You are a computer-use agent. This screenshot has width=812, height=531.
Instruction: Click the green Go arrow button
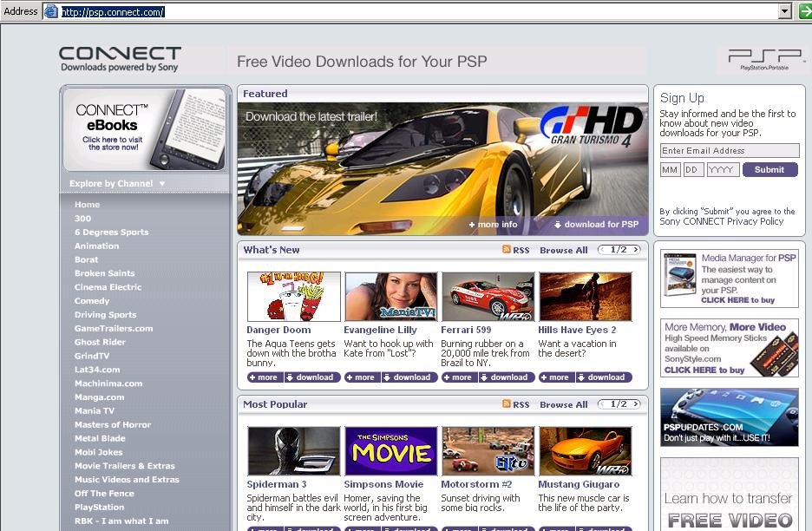tap(805, 11)
